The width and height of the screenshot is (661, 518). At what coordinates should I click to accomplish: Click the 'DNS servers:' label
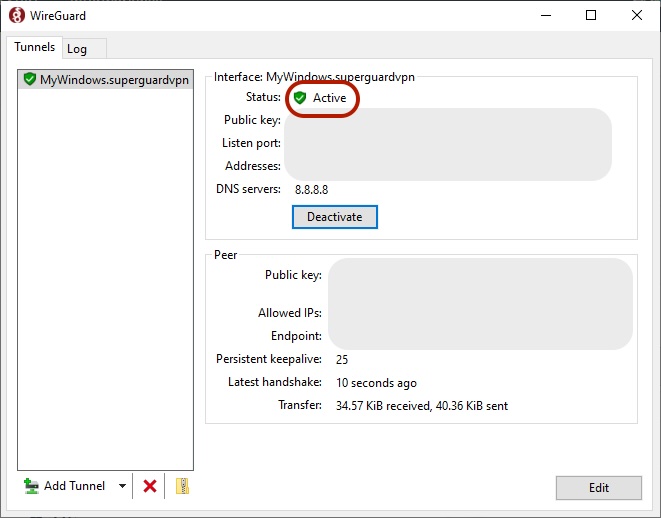248,189
